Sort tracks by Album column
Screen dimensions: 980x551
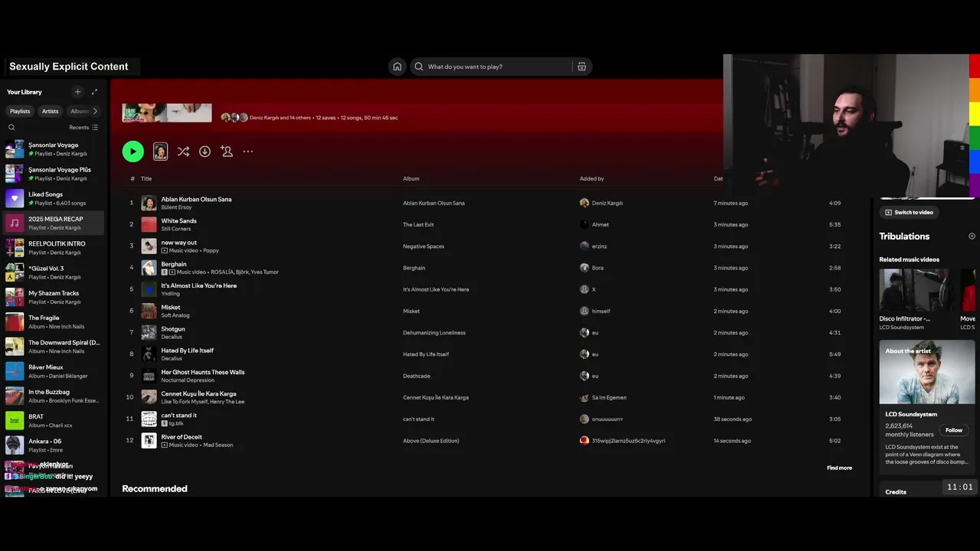tap(411, 178)
